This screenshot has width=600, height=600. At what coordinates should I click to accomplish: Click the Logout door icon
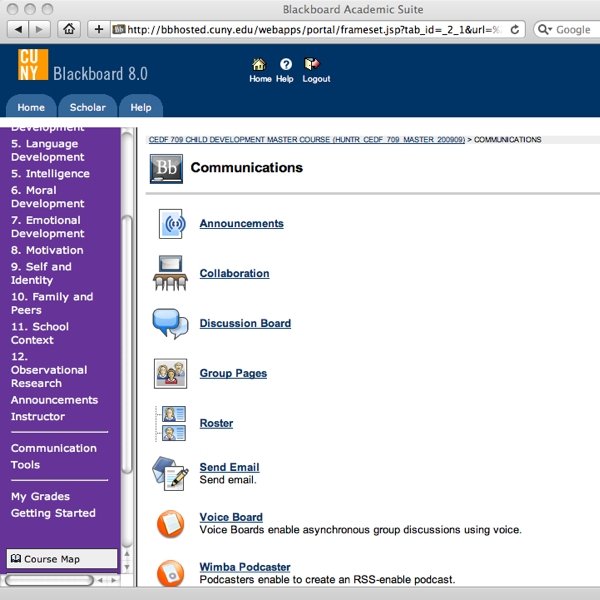312,64
